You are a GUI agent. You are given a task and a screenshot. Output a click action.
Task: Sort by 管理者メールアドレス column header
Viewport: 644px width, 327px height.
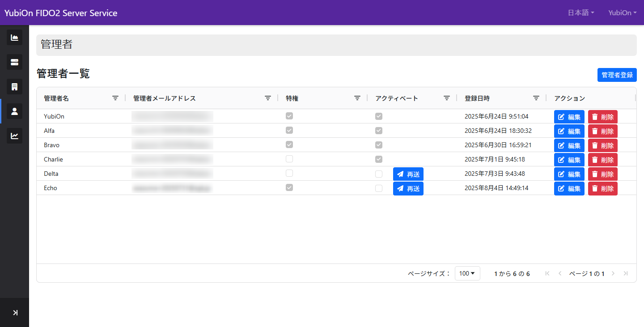click(165, 98)
